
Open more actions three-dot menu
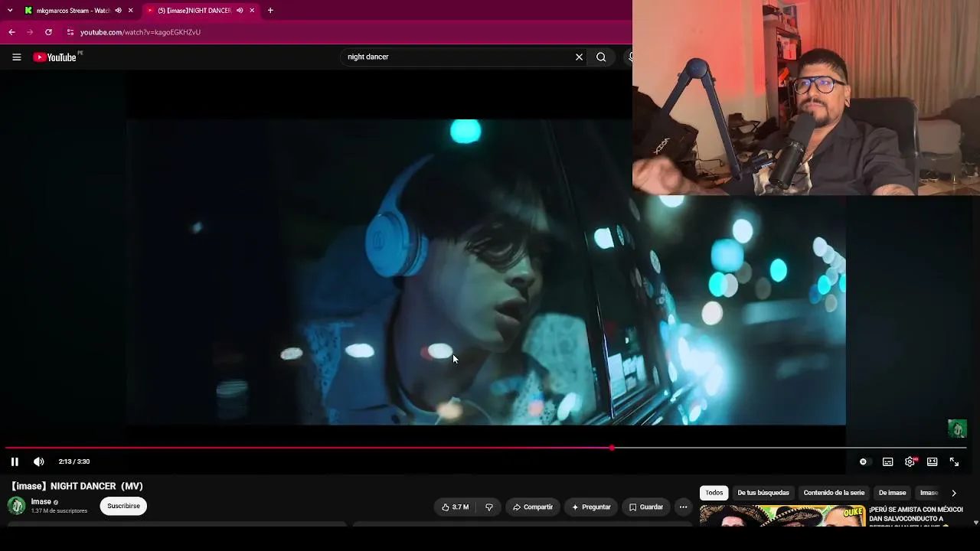pyautogui.click(x=683, y=507)
